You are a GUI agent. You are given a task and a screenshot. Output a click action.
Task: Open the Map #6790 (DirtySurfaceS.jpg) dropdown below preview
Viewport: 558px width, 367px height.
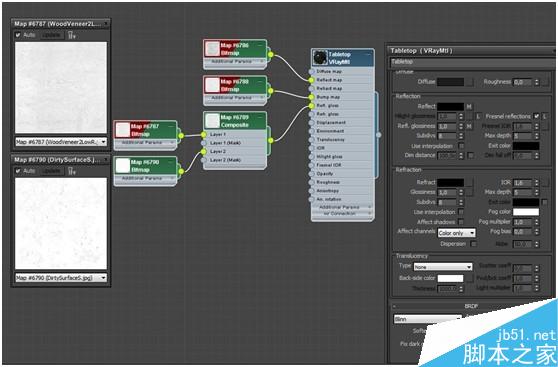coord(61,278)
